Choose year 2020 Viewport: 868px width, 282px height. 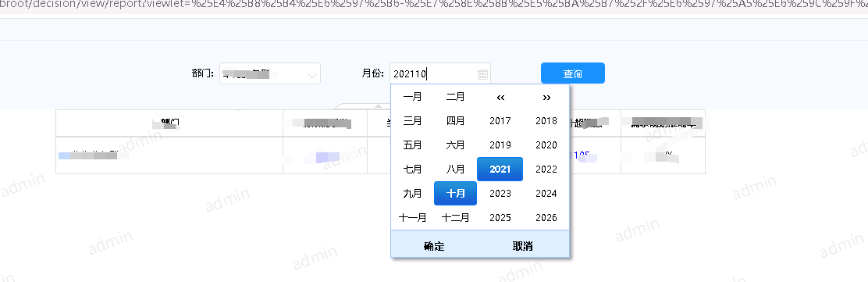pos(546,145)
